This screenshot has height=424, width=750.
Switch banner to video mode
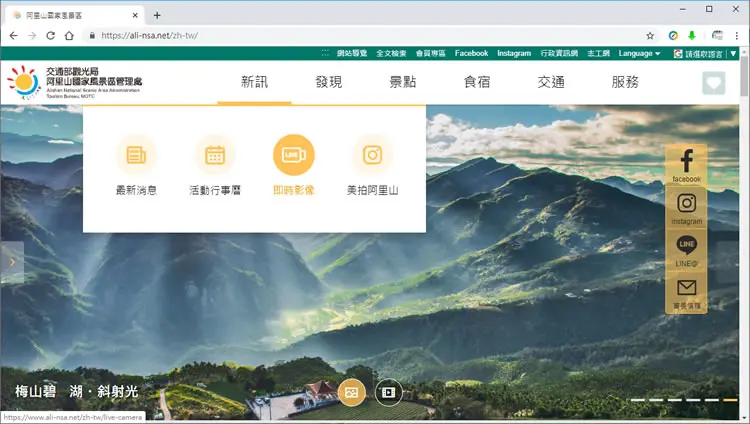388,392
